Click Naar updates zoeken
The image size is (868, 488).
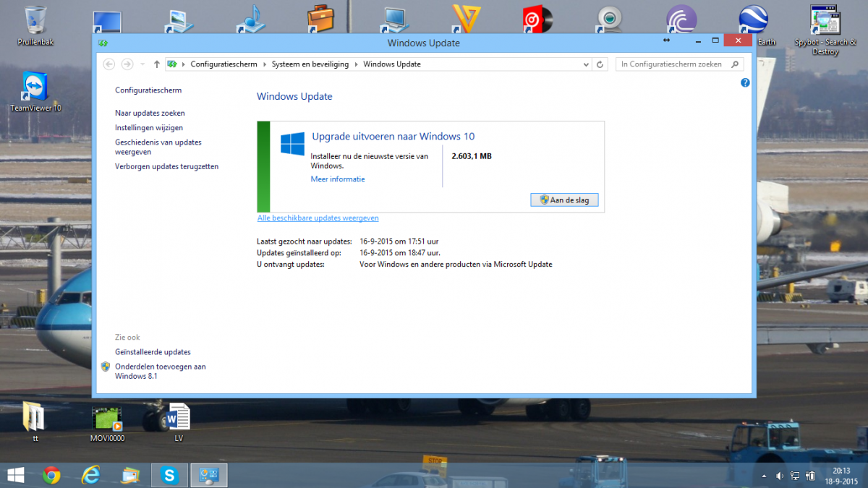[x=150, y=114]
